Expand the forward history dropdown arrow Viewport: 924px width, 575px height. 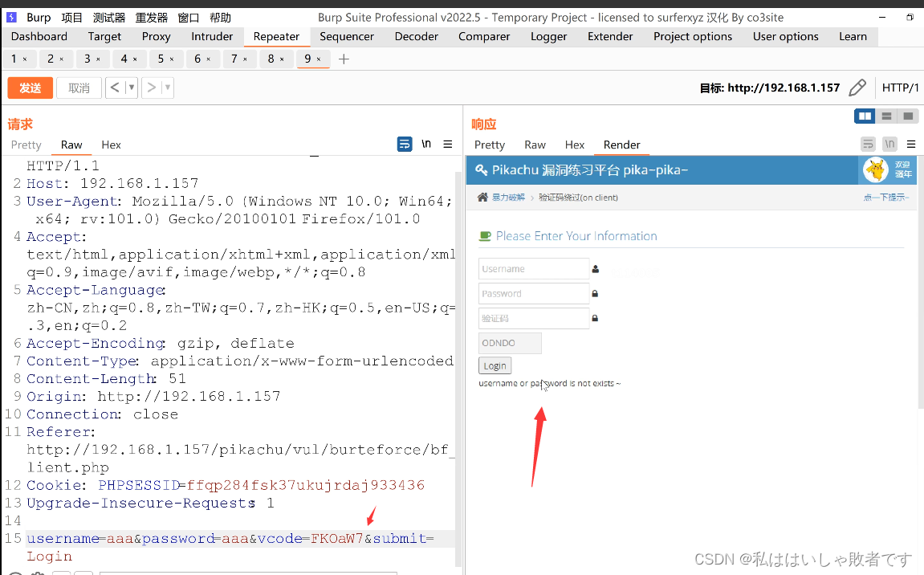point(168,88)
